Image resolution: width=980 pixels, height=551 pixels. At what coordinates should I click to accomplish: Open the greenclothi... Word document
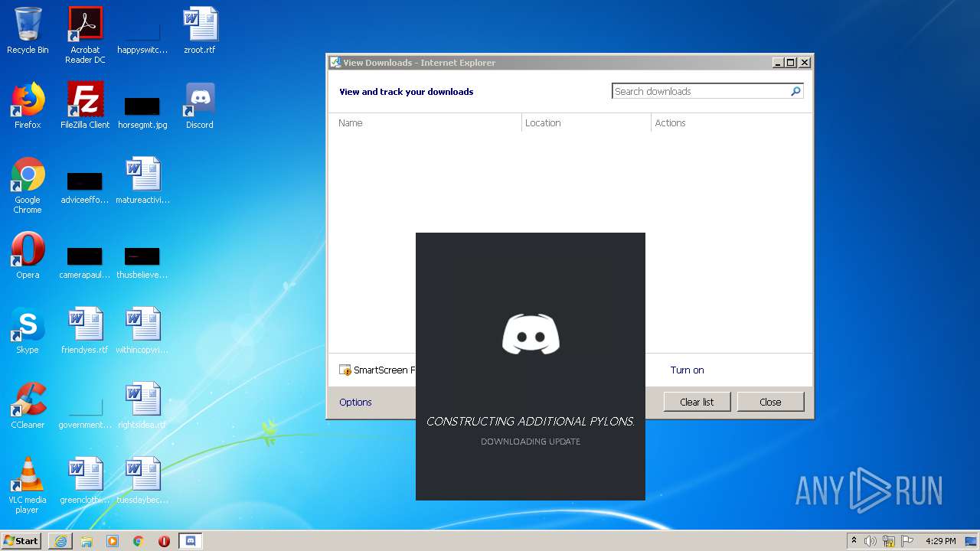85,481
